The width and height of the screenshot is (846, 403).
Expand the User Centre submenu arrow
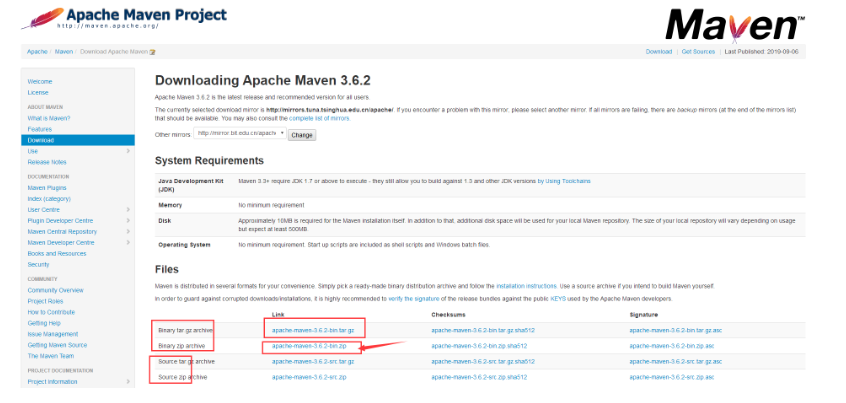click(128, 209)
